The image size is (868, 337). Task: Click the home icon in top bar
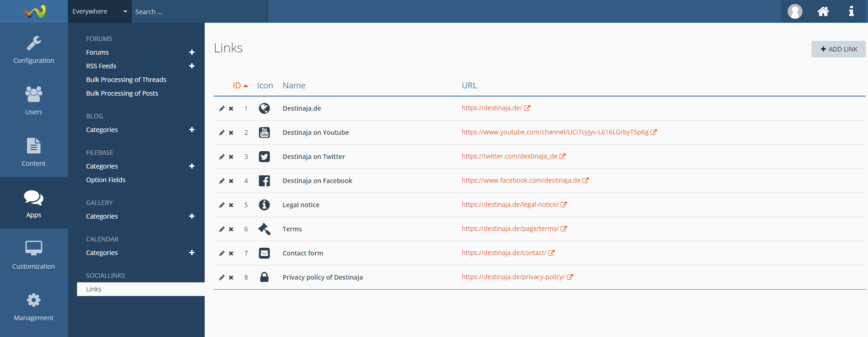click(x=823, y=11)
